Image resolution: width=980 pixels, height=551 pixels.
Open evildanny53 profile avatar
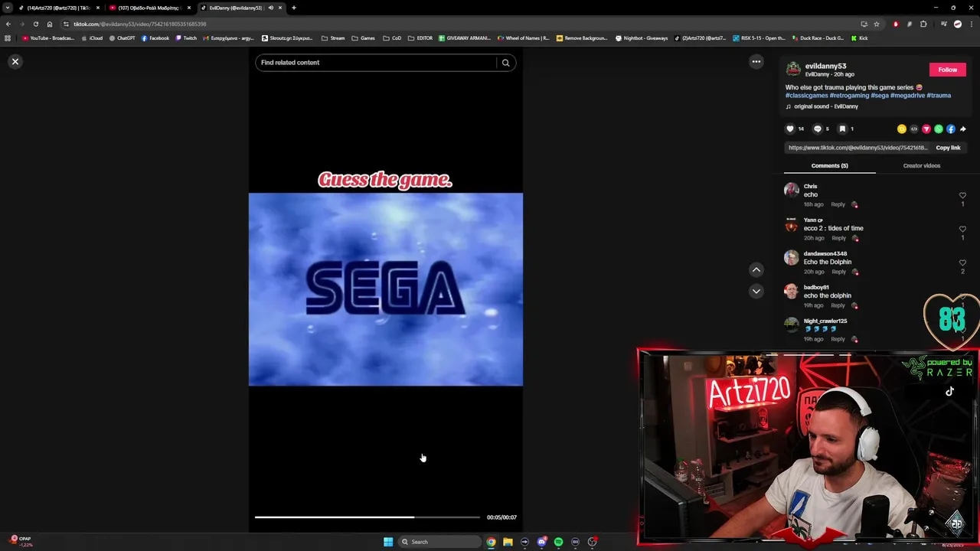coord(793,70)
